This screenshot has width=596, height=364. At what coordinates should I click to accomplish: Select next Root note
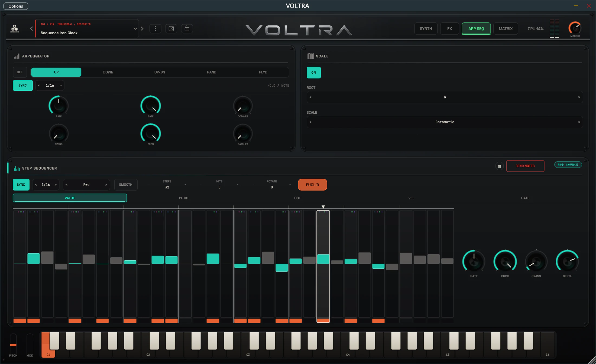coord(579,97)
